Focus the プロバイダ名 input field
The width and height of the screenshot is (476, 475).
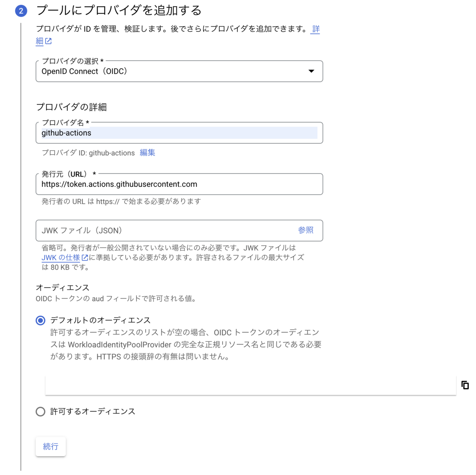179,133
